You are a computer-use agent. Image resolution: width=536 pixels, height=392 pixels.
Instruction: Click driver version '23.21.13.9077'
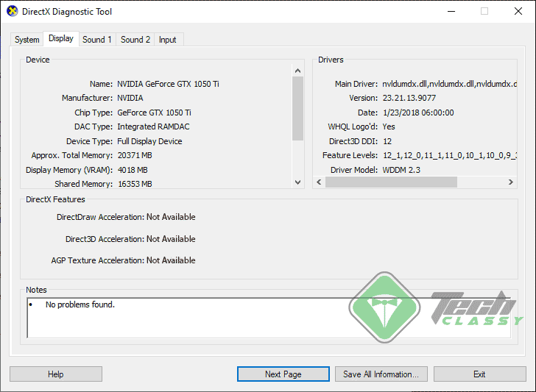click(x=409, y=98)
